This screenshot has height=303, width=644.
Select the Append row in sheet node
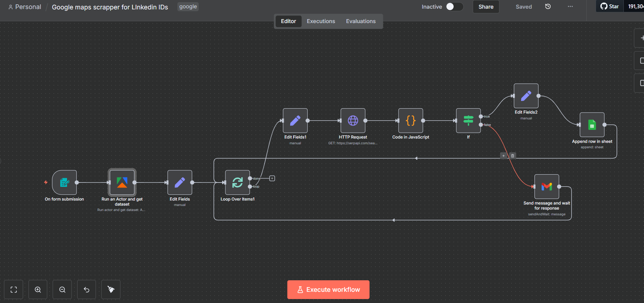[592, 125]
